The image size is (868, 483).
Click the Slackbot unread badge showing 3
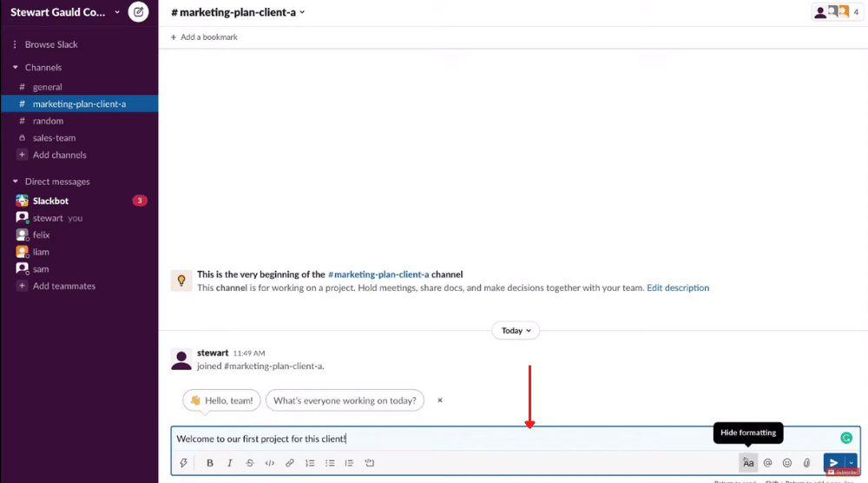coord(140,201)
